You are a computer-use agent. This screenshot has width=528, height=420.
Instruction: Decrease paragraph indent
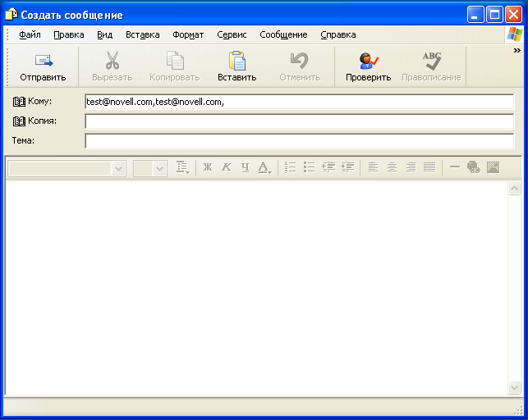328,167
